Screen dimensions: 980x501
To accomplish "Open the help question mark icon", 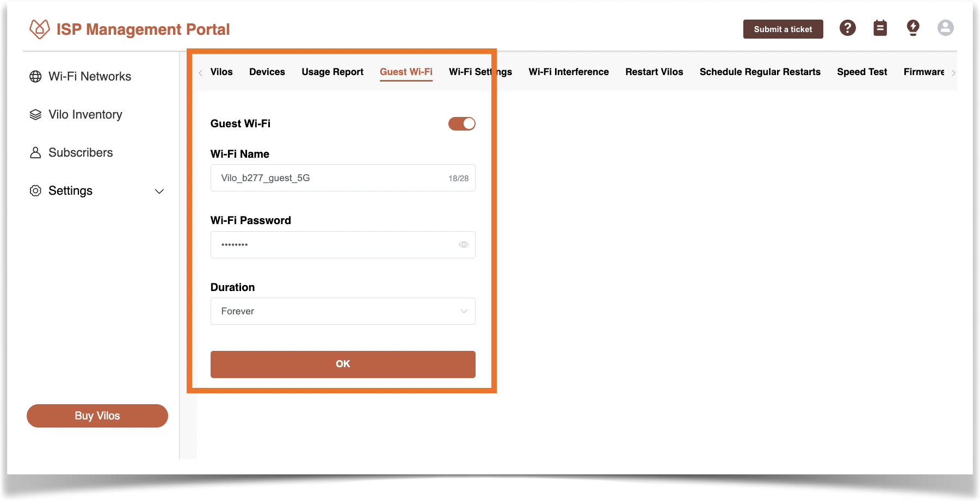I will pyautogui.click(x=847, y=28).
